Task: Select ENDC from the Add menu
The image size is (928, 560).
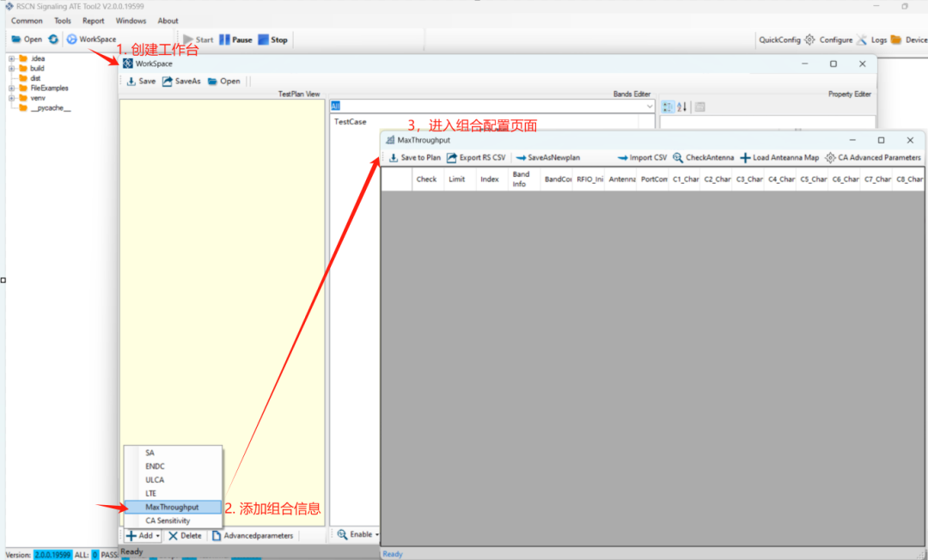Action: 173,466
